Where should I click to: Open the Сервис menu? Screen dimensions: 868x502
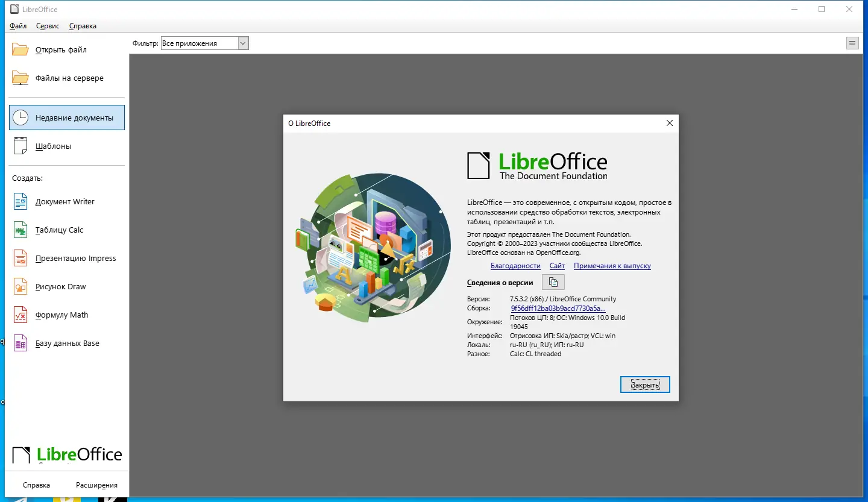click(x=47, y=26)
